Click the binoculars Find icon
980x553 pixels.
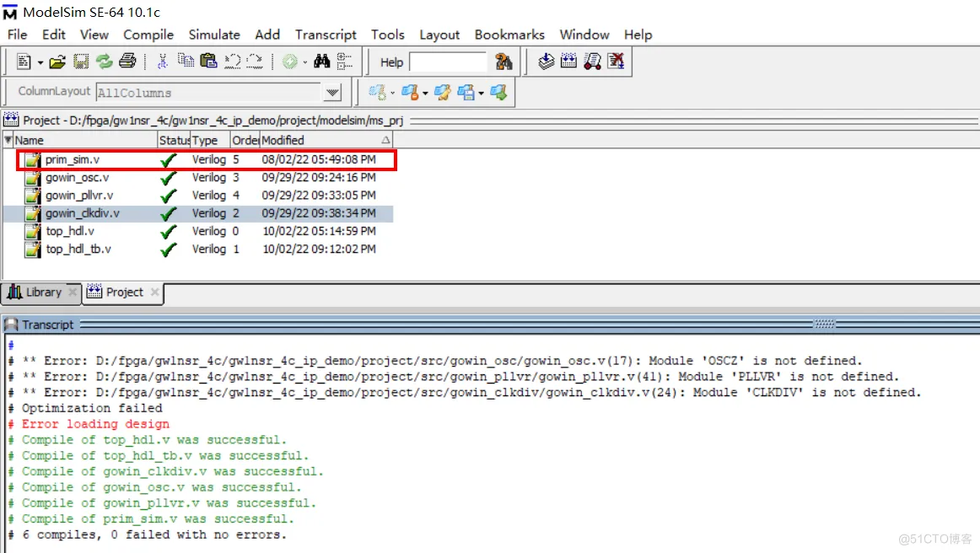pyautogui.click(x=322, y=62)
